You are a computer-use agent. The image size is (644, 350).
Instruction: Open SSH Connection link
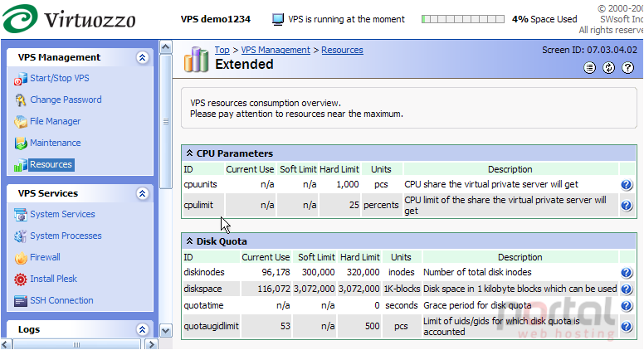pyautogui.click(x=61, y=300)
